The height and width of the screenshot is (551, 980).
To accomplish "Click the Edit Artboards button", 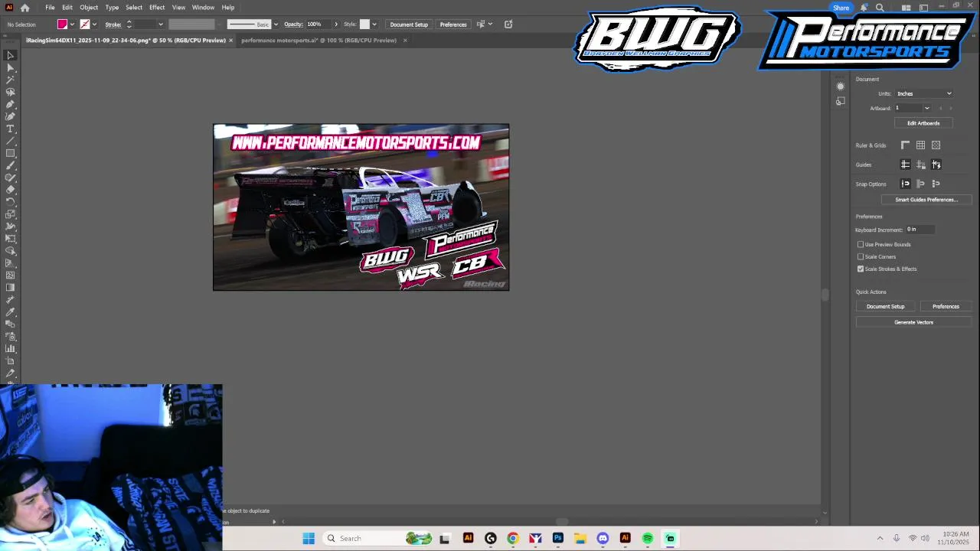I will point(923,123).
